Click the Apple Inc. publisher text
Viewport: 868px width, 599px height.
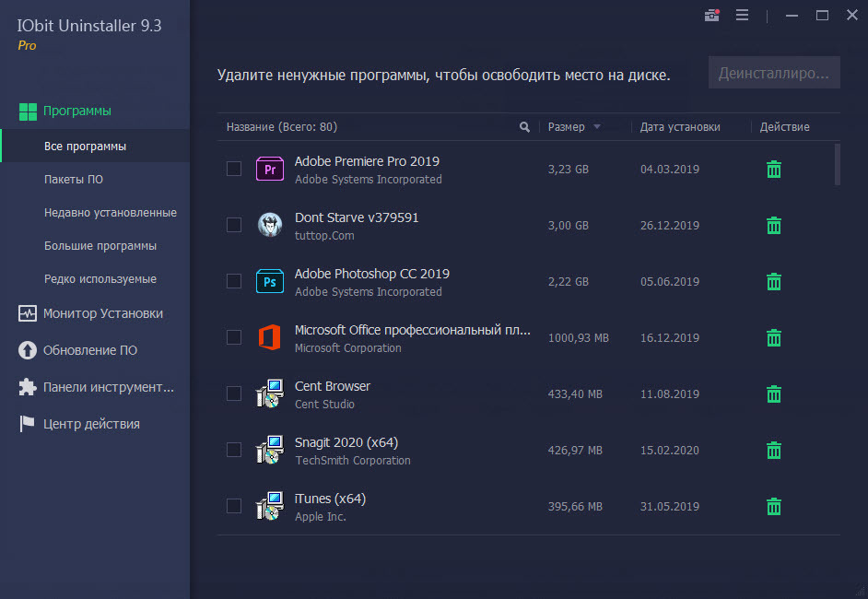tap(320, 516)
